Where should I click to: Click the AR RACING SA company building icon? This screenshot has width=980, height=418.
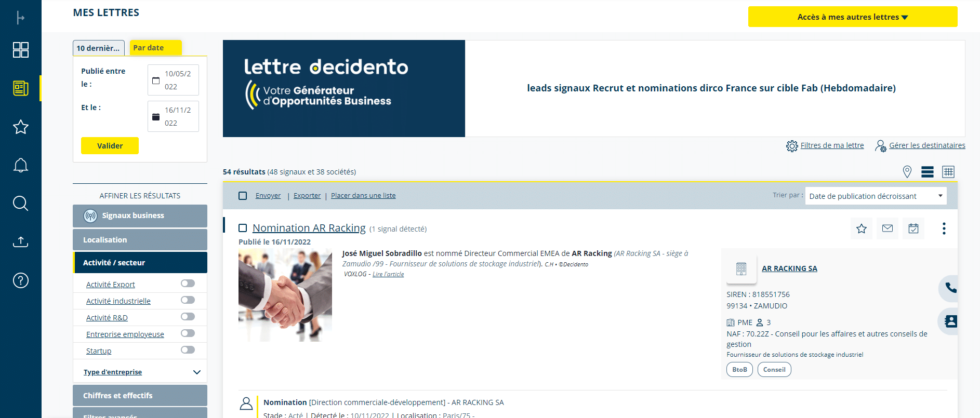[741, 268]
